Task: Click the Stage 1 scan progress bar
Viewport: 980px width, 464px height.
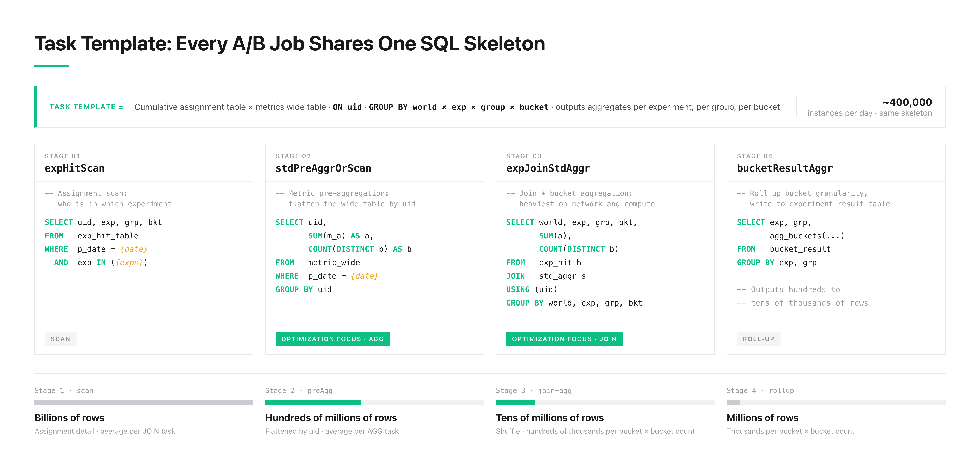Action: tap(144, 403)
